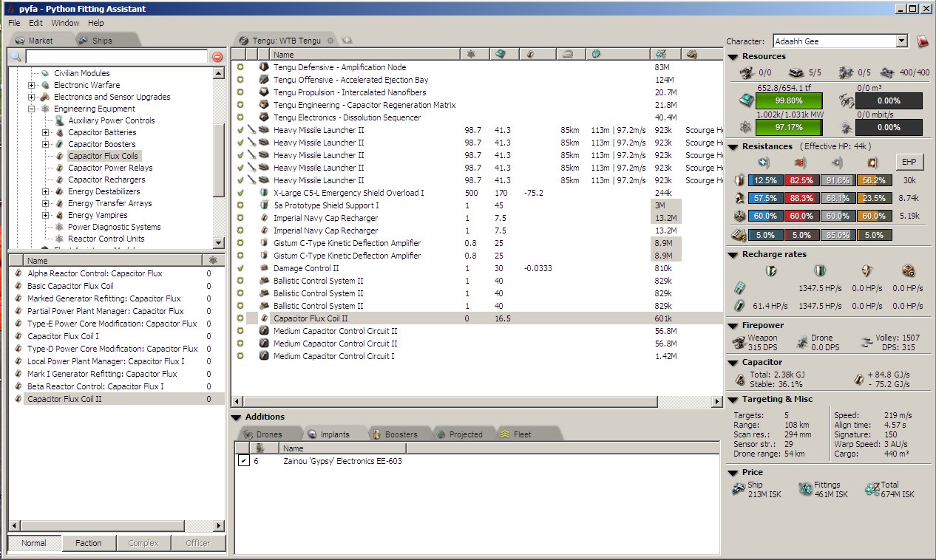Select Capacitor Power Relays category
This screenshot has width=936, height=560.
click(x=110, y=168)
